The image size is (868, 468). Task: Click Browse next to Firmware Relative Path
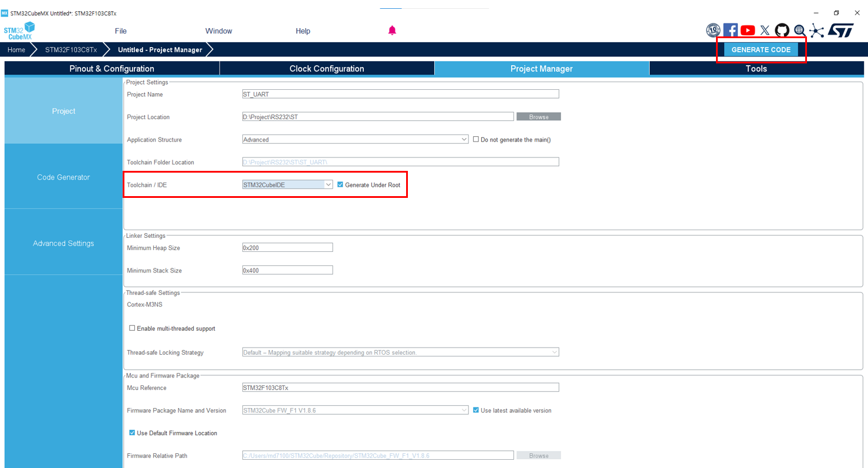[x=539, y=456]
